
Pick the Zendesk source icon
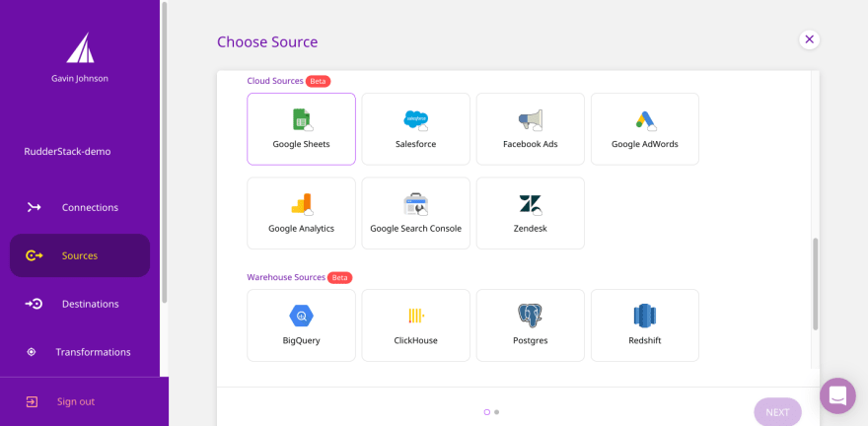pyautogui.click(x=531, y=204)
